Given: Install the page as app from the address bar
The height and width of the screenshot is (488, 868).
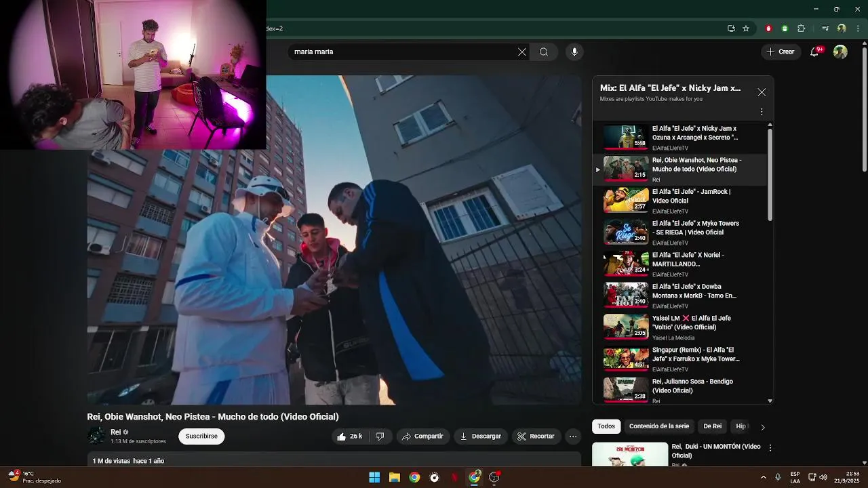Looking at the screenshot, I should (x=731, y=28).
